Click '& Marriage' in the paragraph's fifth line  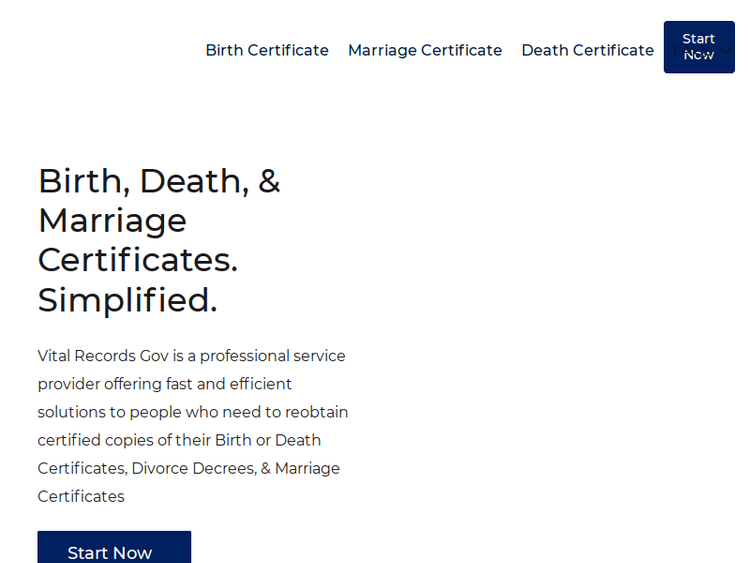point(301,468)
